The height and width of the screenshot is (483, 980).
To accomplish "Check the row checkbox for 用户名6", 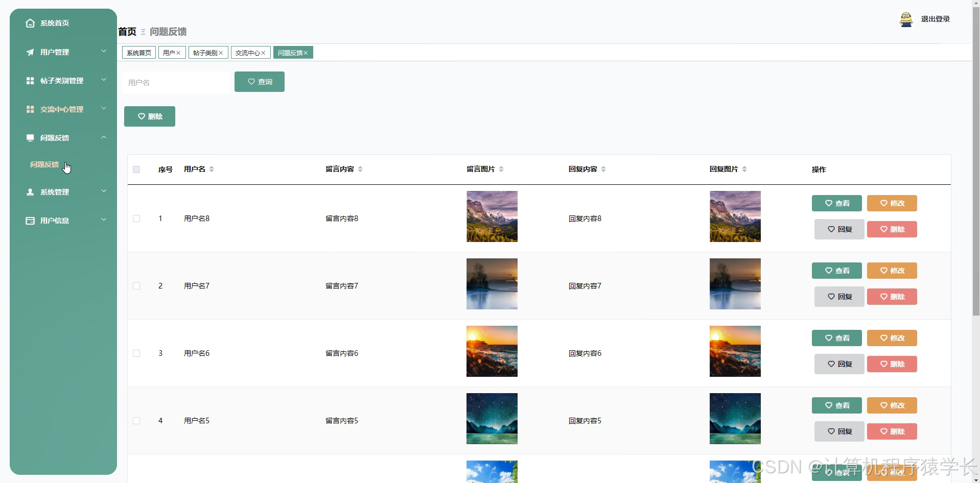I will (x=136, y=353).
